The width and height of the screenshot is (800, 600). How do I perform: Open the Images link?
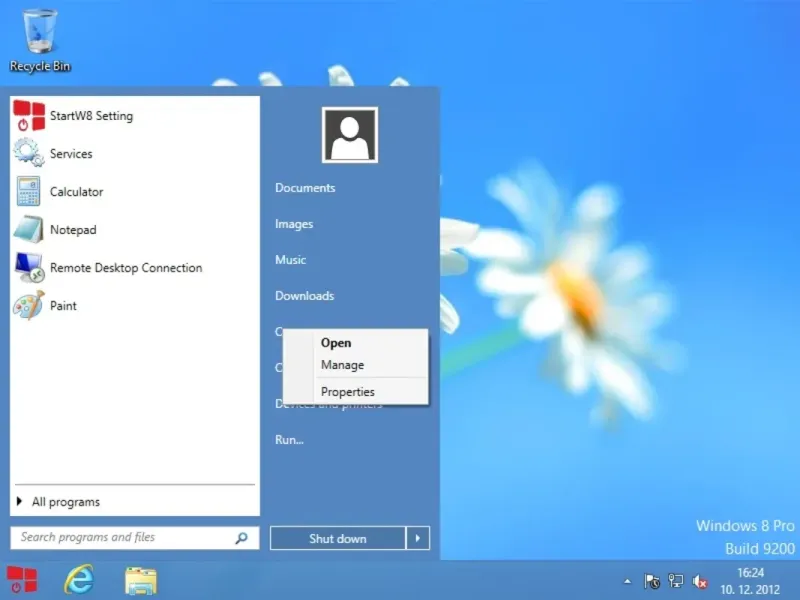(294, 224)
